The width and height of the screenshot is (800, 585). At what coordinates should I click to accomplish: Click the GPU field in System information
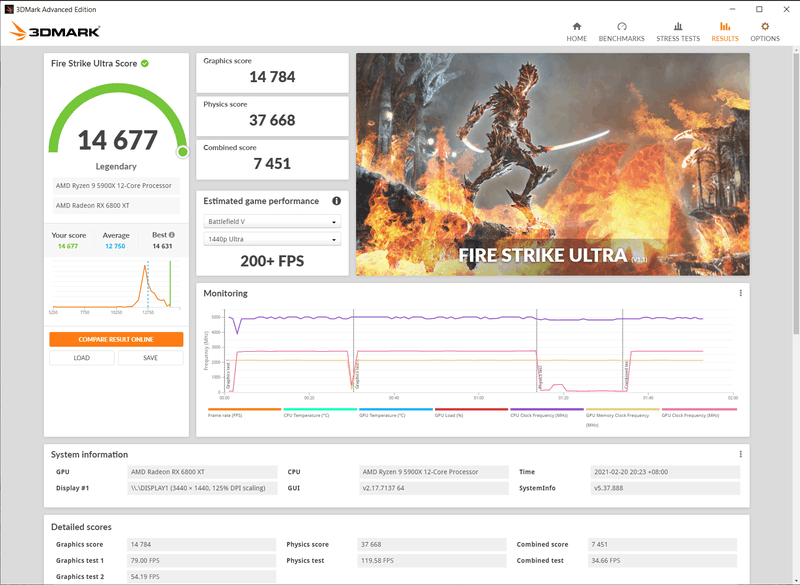[202, 472]
